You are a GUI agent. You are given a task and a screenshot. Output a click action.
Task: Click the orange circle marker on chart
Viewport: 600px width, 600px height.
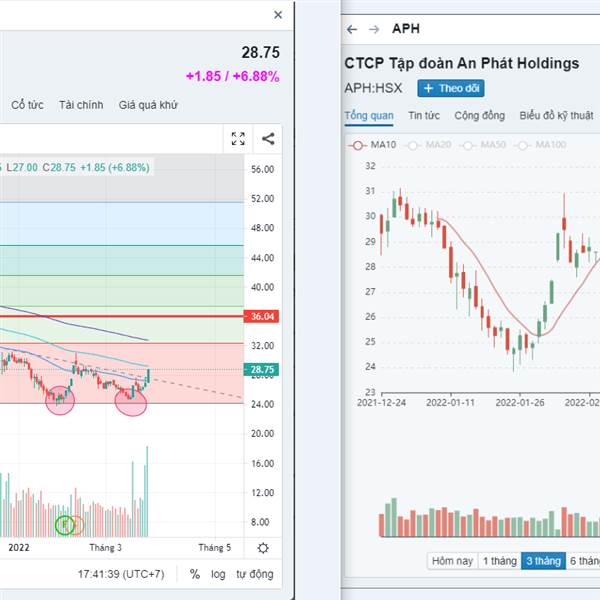pyautogui.click(x=77, y=523)
